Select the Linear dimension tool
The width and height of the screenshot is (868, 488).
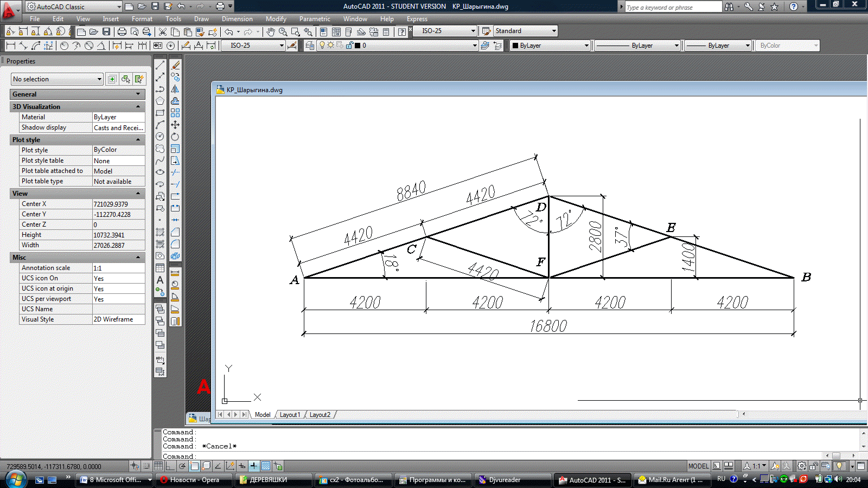[10, 46]
